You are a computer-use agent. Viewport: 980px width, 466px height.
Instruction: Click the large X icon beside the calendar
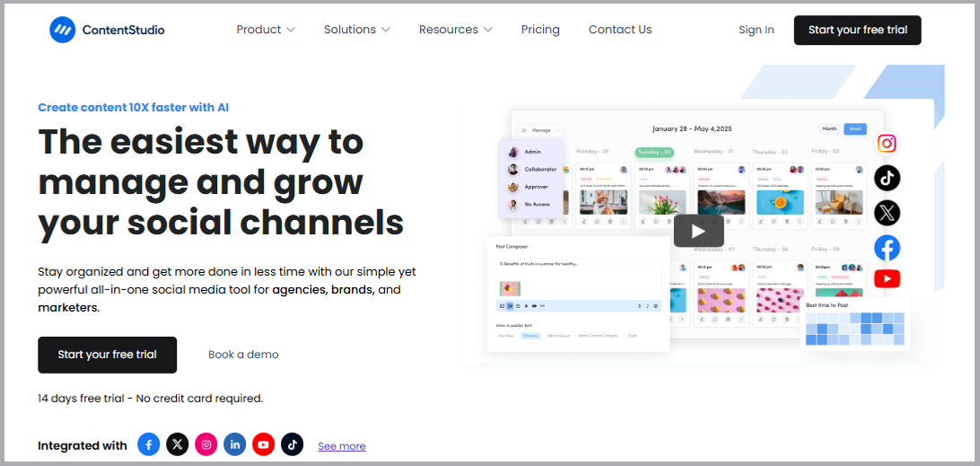tap(887, 214)
